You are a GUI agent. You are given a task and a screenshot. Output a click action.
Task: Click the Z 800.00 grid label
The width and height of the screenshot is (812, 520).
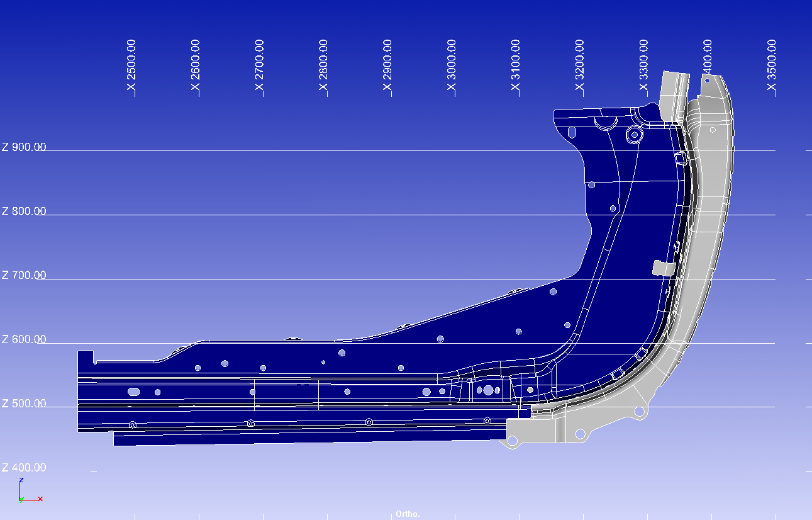(x=24, y=212)
